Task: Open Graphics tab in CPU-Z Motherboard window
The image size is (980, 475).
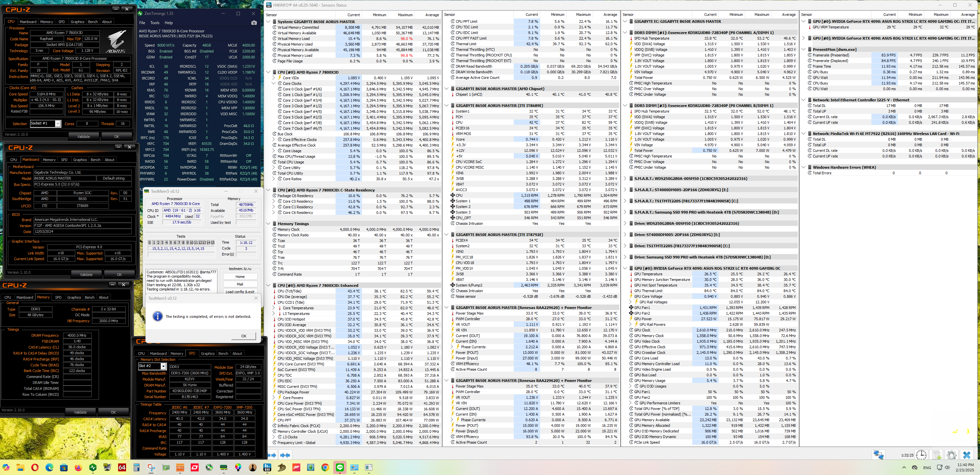Action: pyautogui.click(x=80, y=160)
